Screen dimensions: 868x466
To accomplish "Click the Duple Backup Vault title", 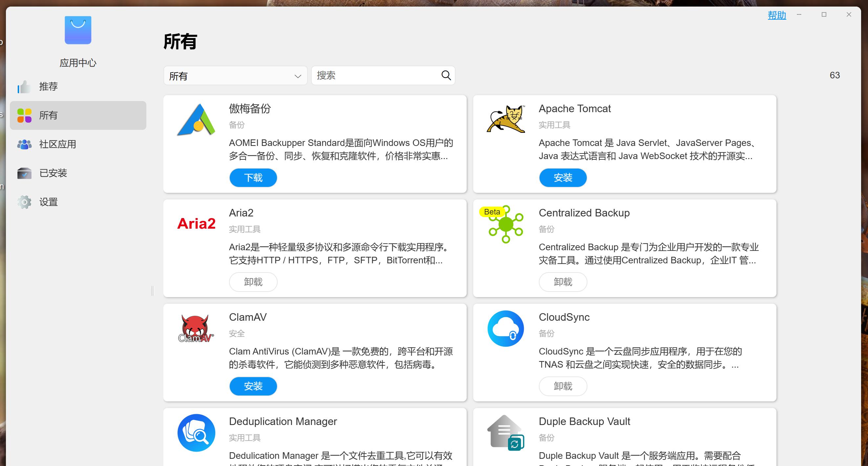I will (584, 421).
